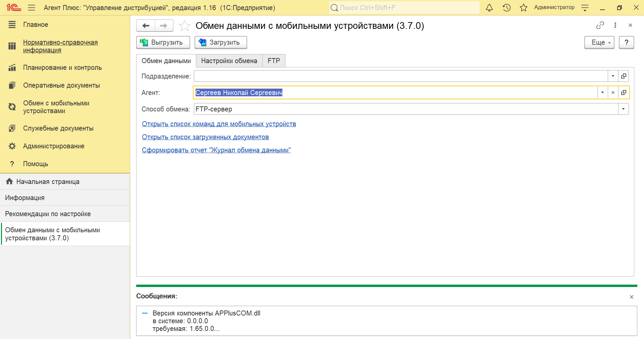The width and height of the screenshot is (644, 339).
Task: Copy link to this form icon
Action: (600, 25)
